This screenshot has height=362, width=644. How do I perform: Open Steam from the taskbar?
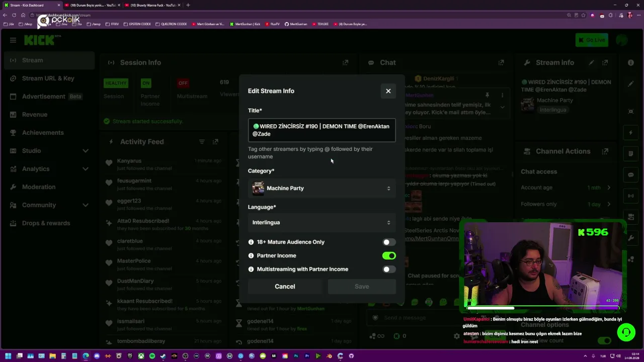coord(163,356)
